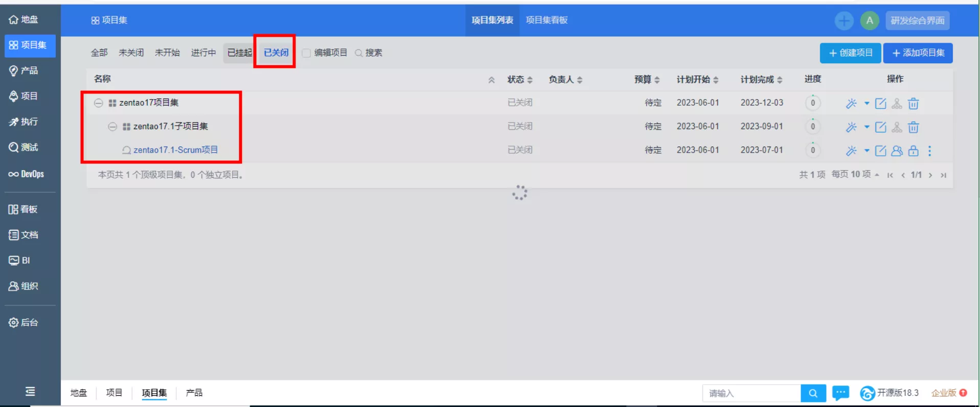Click 研发综合界面 button
980x407 pixels.
click(918, 21)
